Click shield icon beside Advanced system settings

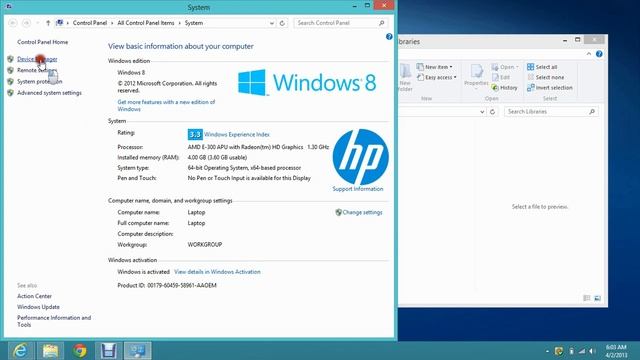(11, 93)
